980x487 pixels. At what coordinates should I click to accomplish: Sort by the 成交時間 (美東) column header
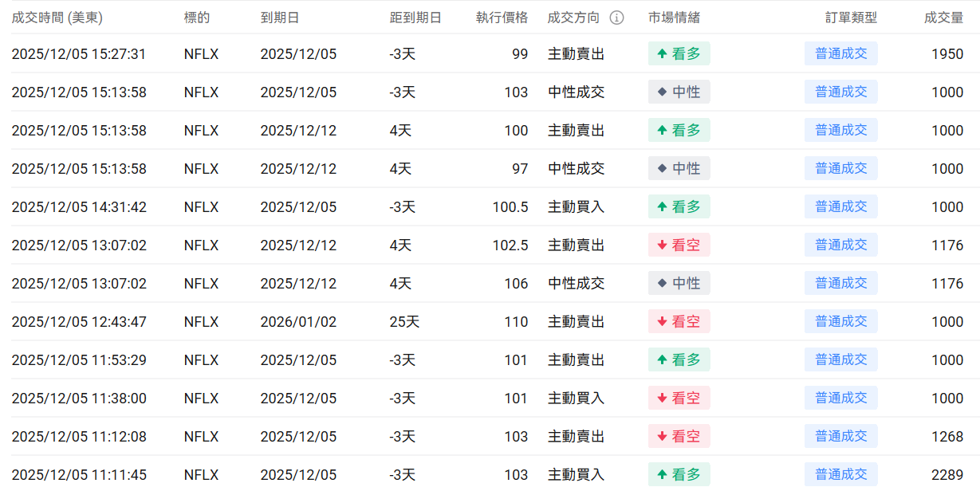(x=57, y=18)
